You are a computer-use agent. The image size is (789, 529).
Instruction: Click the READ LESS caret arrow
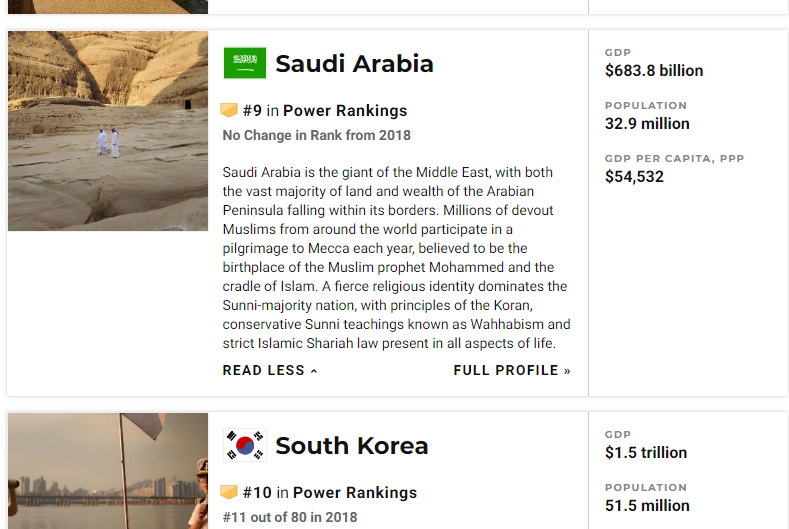pyautogui.click(x=314, y=371)
